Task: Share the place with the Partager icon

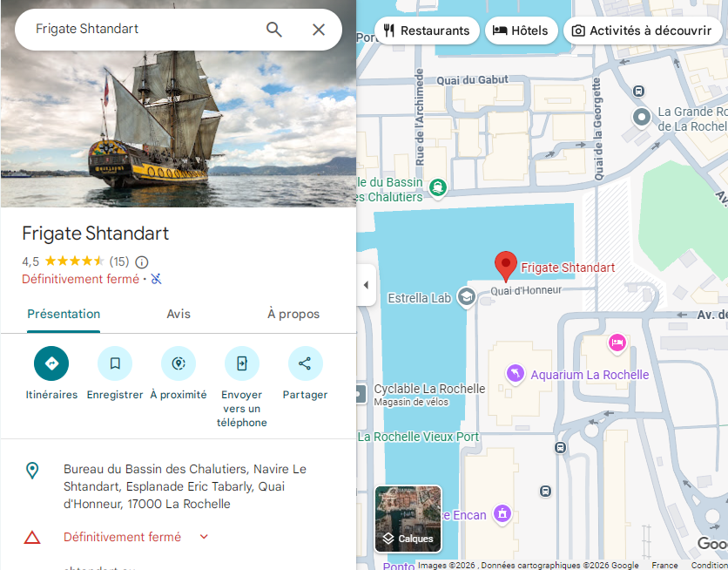Action: pyautogui.click(x=305, y=363)
